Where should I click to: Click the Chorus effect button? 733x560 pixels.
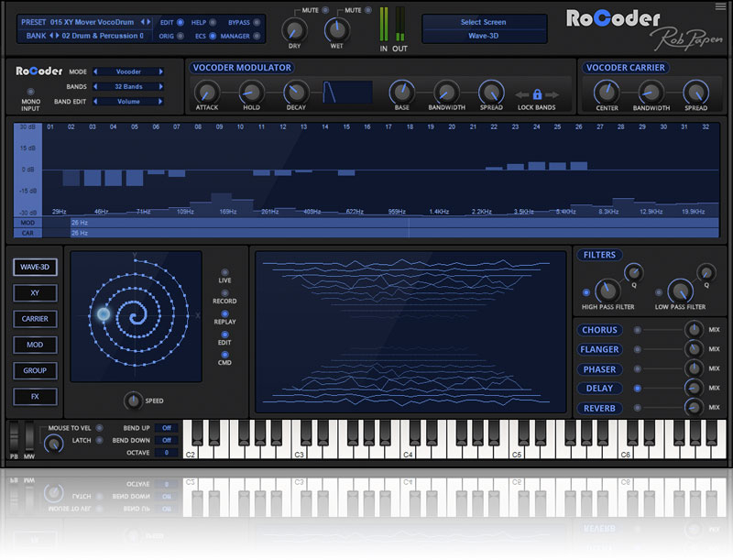(599, 330)
